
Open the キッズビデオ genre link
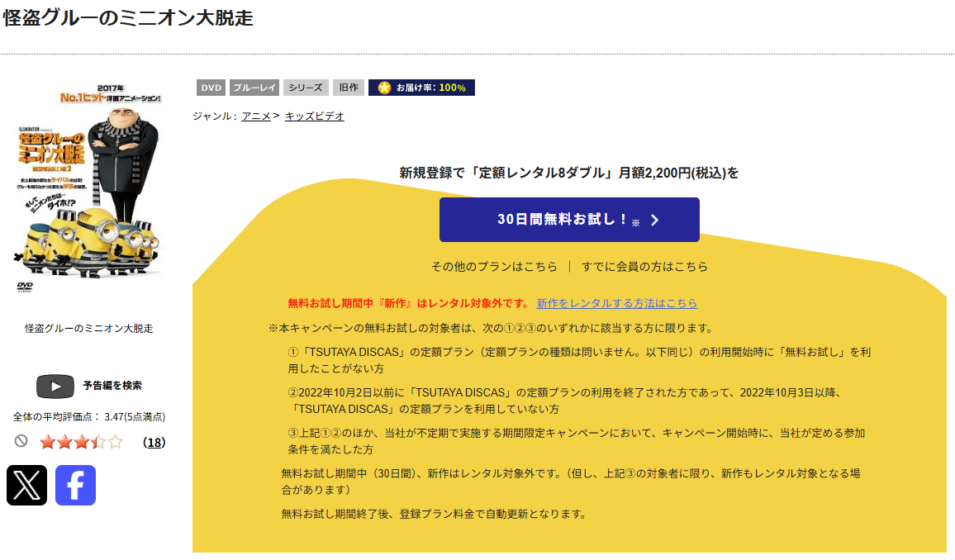coord(314,116)
